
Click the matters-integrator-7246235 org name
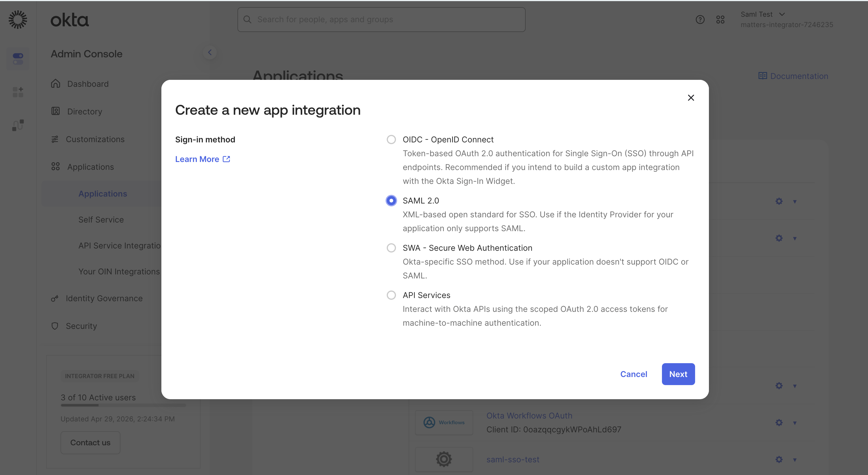pyautogui.click(x=787, y=24)
